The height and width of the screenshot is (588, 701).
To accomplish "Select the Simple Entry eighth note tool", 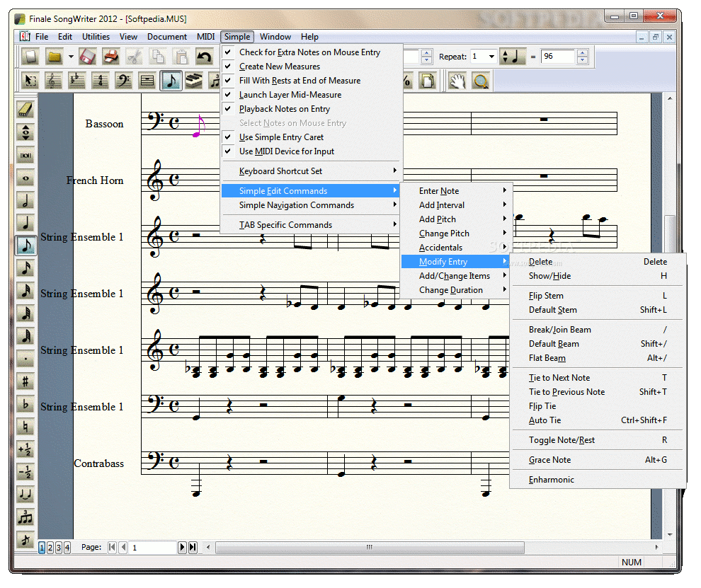I will (x=171, y=81).
